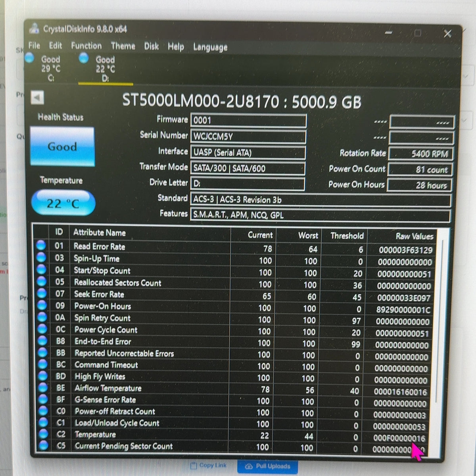
Task: Click the D: drive blue status orb
Action: (x=84, y=58)
